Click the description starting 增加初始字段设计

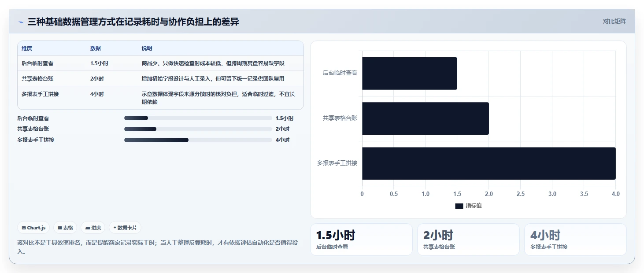(x=213, y=79)
